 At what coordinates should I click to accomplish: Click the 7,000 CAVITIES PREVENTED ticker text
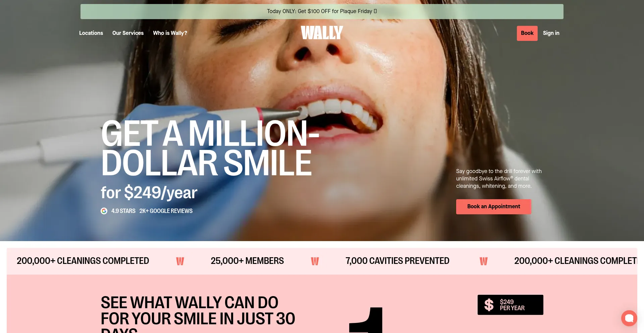397,261
